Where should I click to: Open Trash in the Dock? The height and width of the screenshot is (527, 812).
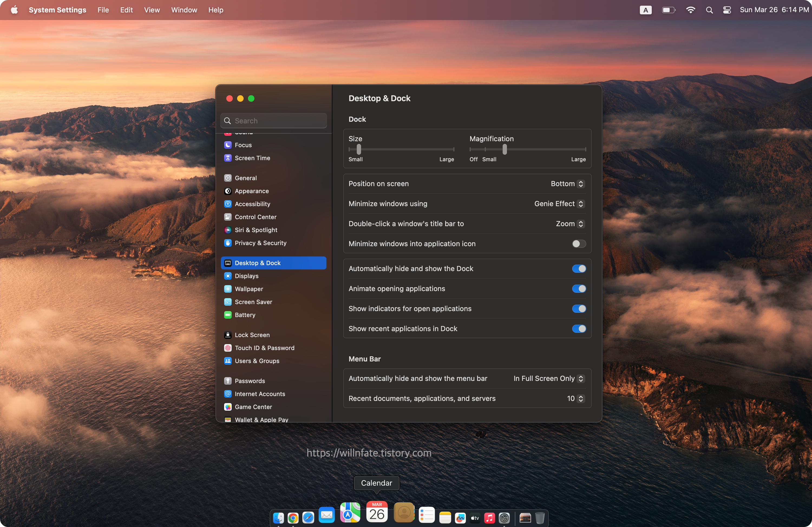click(x=540, y=518)
